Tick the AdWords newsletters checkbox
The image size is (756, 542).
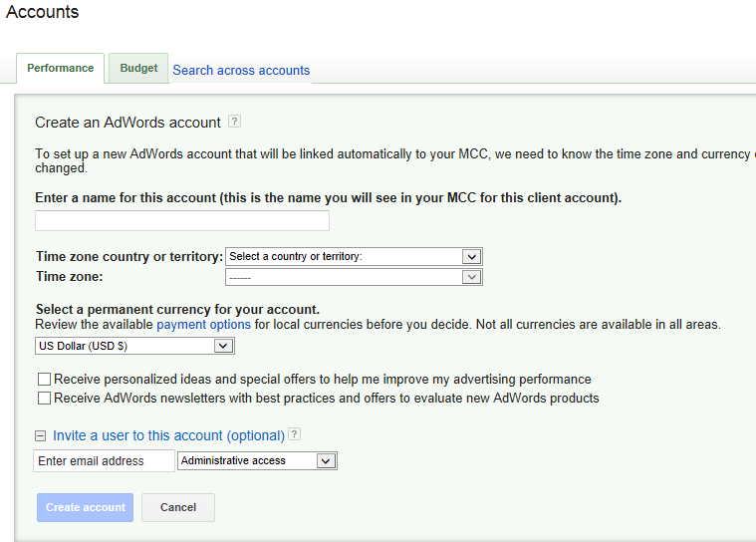pyautogui.click(x=44, y=399)
